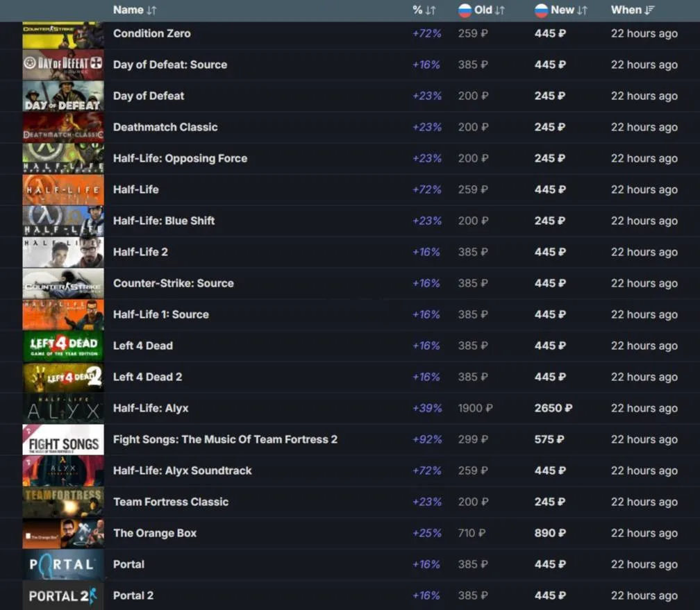Sort by When column descending icon
This screenshot has height=610, width=700.
[x=649, y=10]
